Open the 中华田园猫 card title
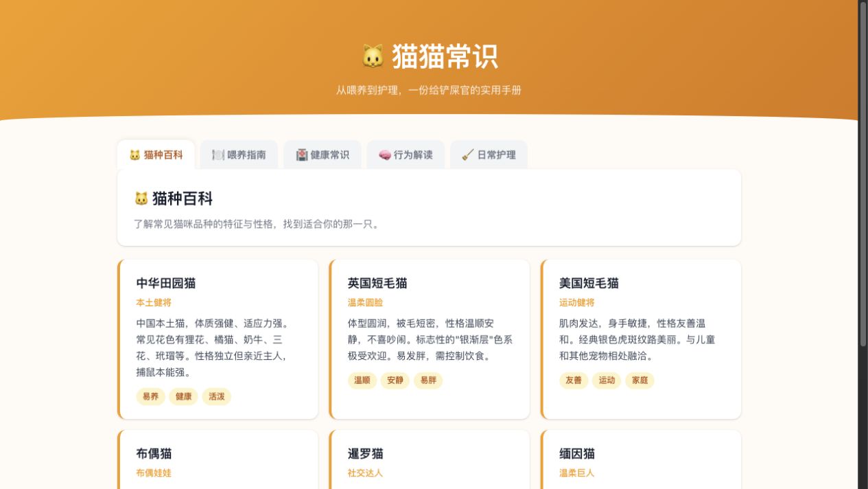868x489 pixels. pyautogui.click(x=166, y=283)
